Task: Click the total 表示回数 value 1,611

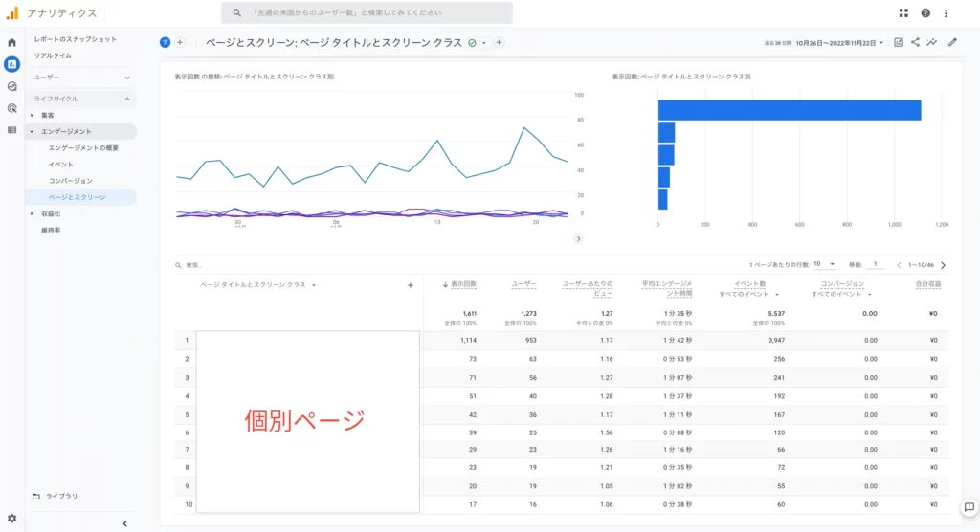Action: coord(469,314)
